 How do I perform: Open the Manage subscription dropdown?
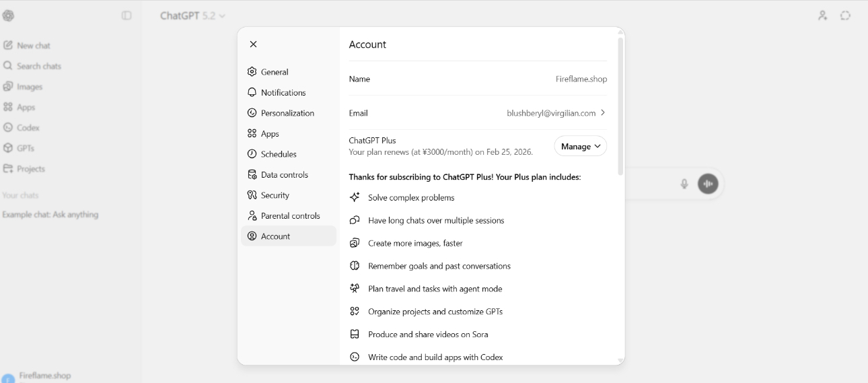coord(581,147)
